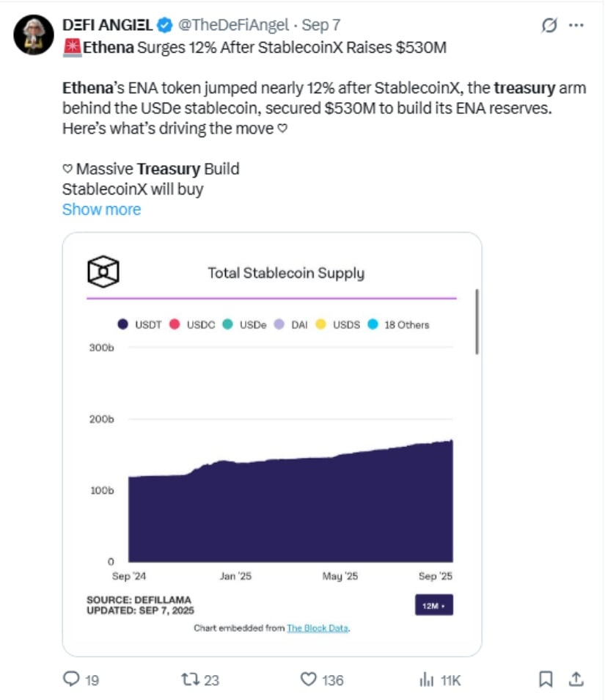Bookmark this post
605x700 pixels.
tap(546, 679)
